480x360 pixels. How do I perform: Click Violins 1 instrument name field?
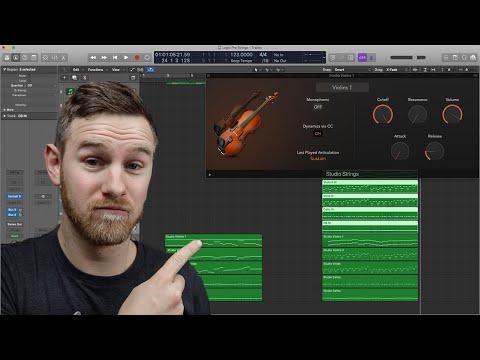coord(342,87)
